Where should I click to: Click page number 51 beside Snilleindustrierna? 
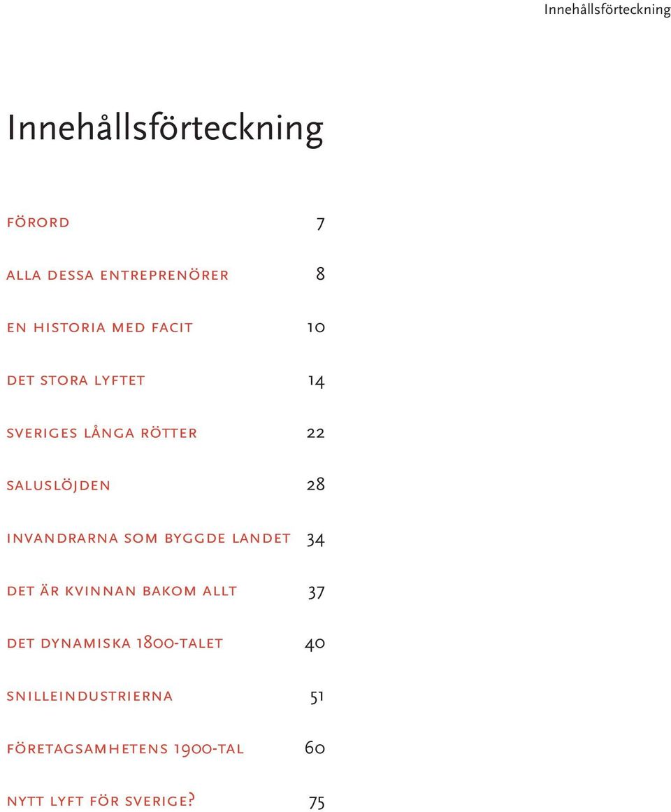tap(317, 697)
